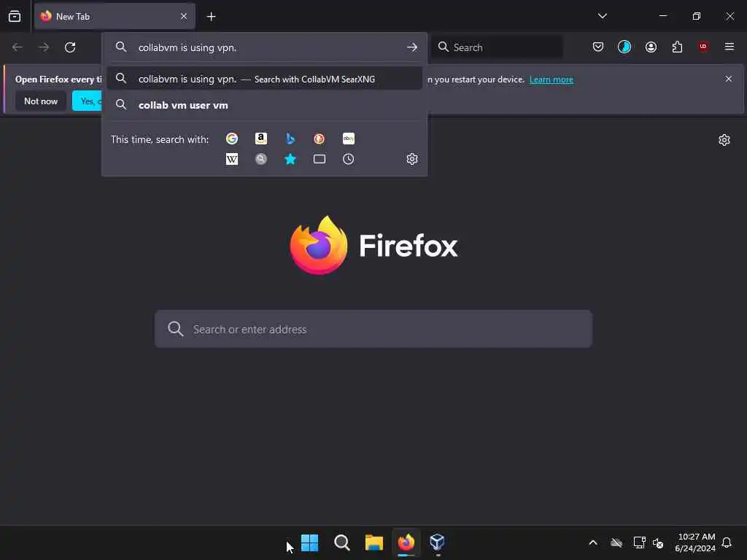The width and height of the screenshot is (747, 560).
Task: Open VirtualBox from taskbar
Action: pyautogui.click(x=438, y=542)
